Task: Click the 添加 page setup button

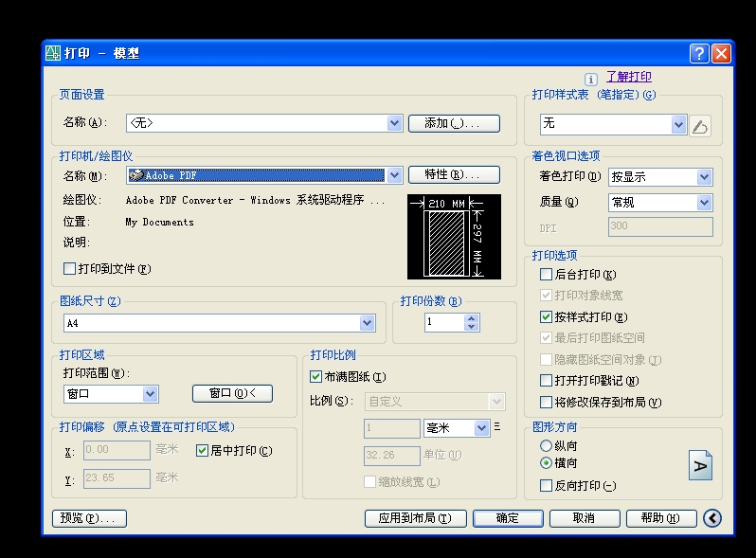Action: (454, 123)
